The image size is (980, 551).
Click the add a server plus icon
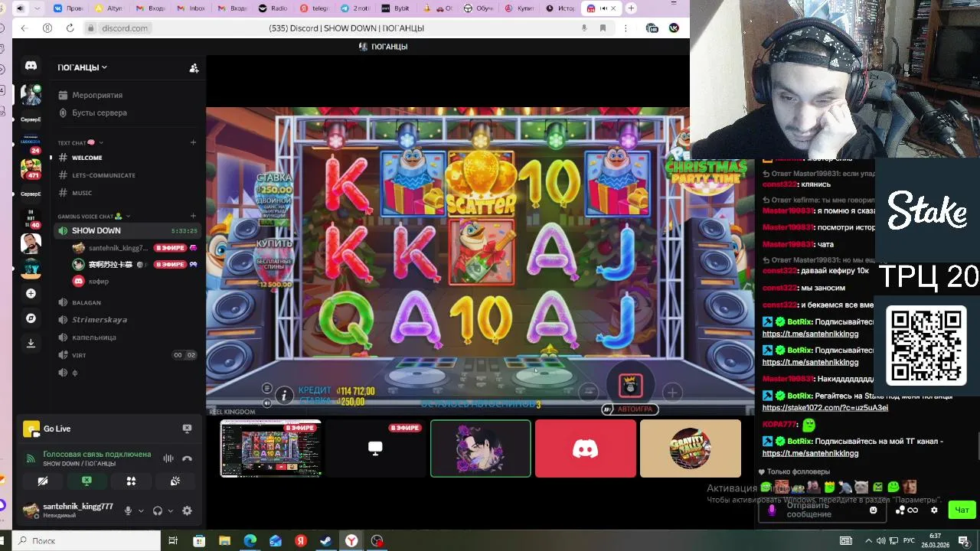[31, 294]
